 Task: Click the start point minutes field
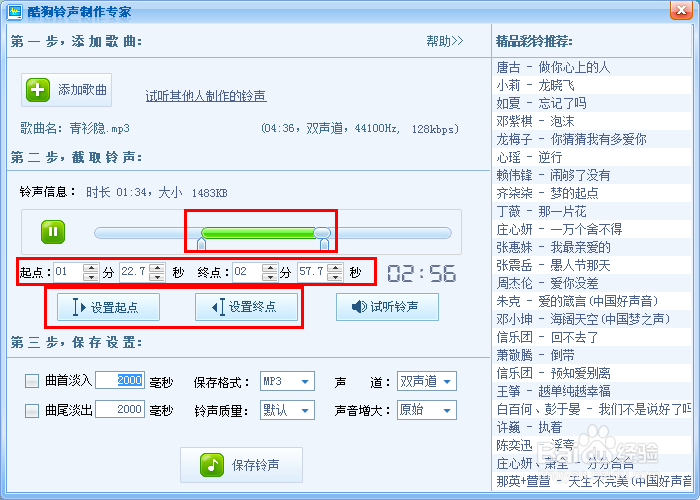(x=68, y=272)
